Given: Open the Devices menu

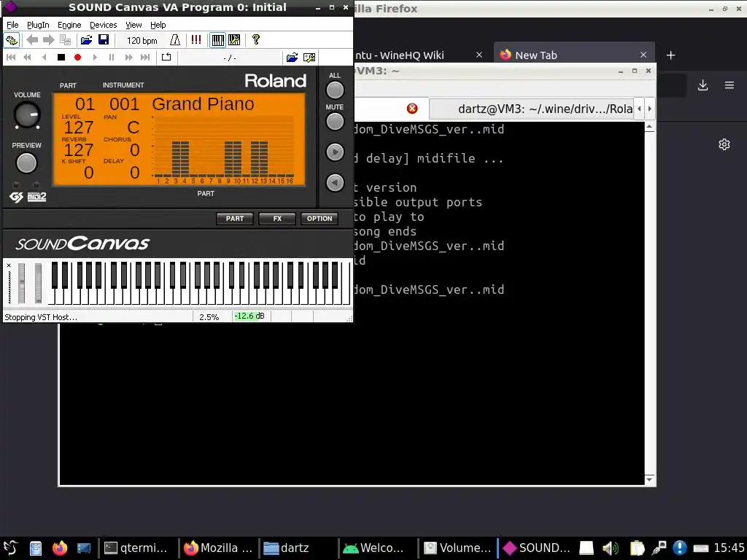Looking at the screenshot, I should click(x=103, y=25).
